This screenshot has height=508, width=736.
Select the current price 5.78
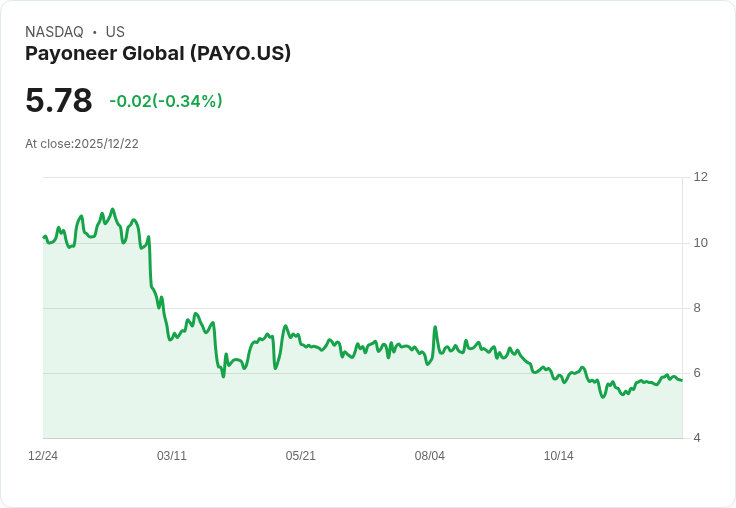[x=59, y=100]
